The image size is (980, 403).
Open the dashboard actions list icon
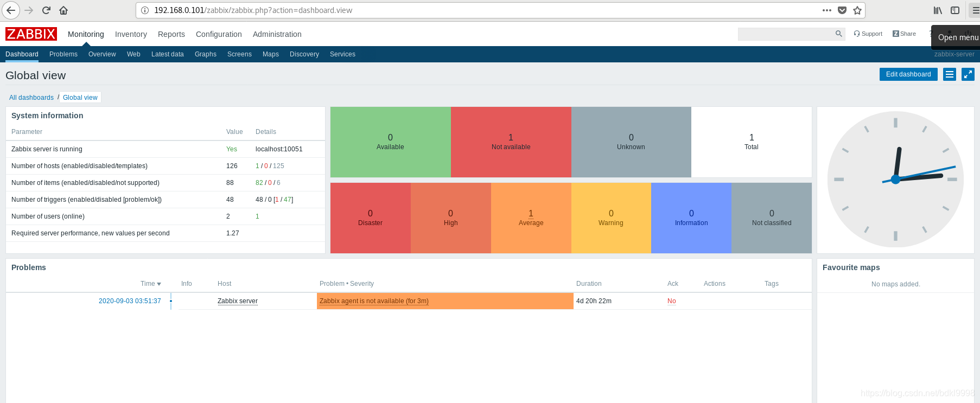(x=950, y=74)
